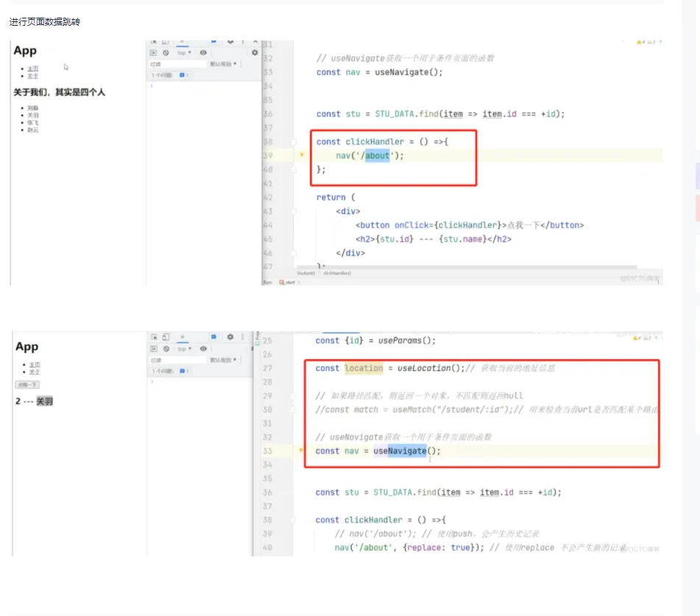Image resolution: width=700 pixels, height=616 pixels.
Task: Click console sidebar toggle icon in first screenshot
Action: [153, 53]
